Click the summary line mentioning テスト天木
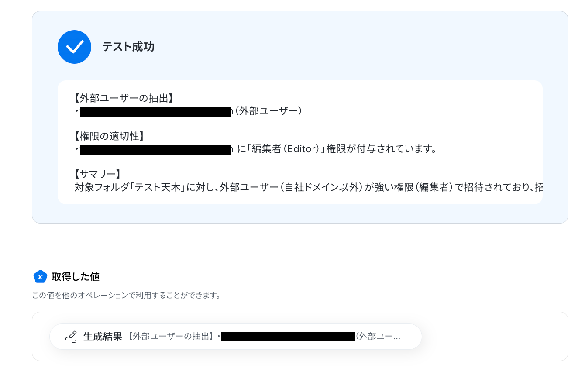Screen dimensions: 585x392 click(309, 187)
